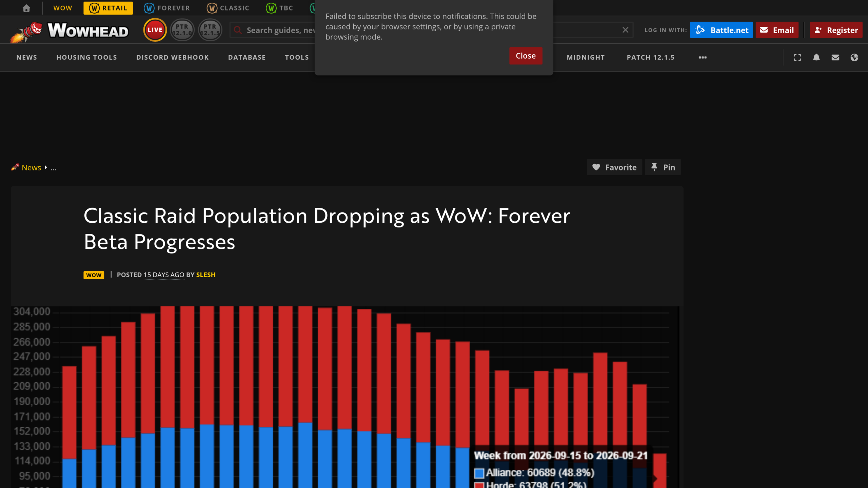Switch to Classic site tab
This screenshot has width=868, height=488.
228,8
